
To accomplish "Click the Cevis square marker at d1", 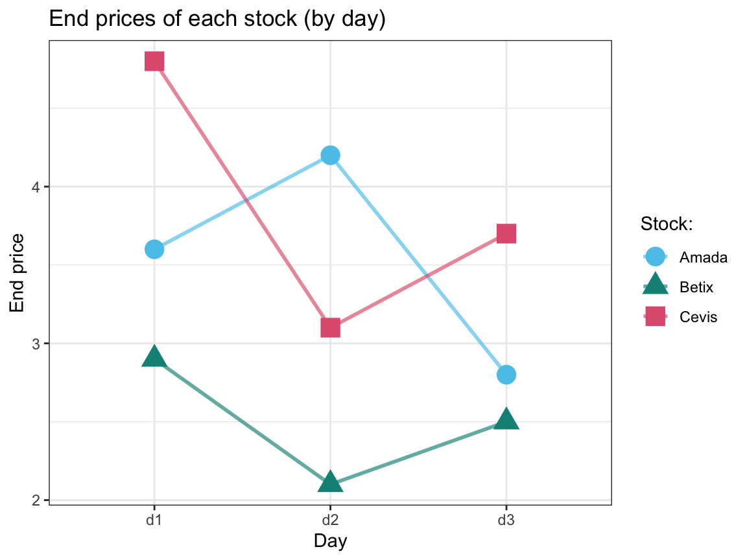I will 154,62.
